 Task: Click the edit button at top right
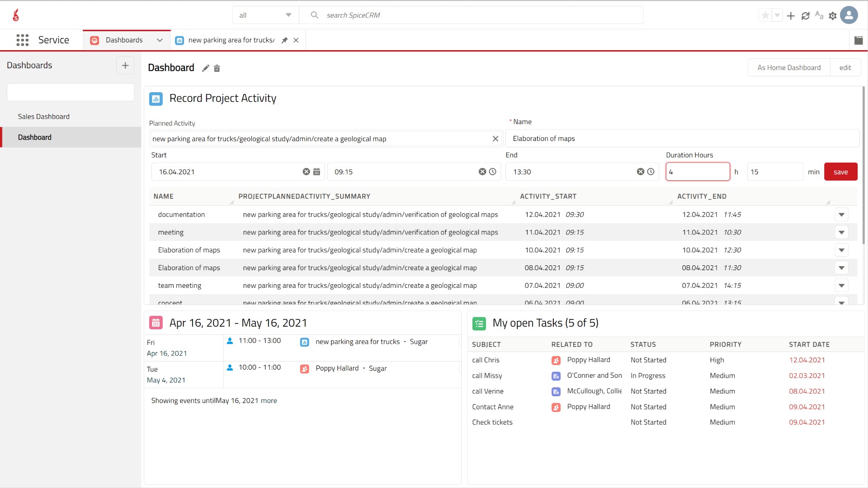[845, 68]
